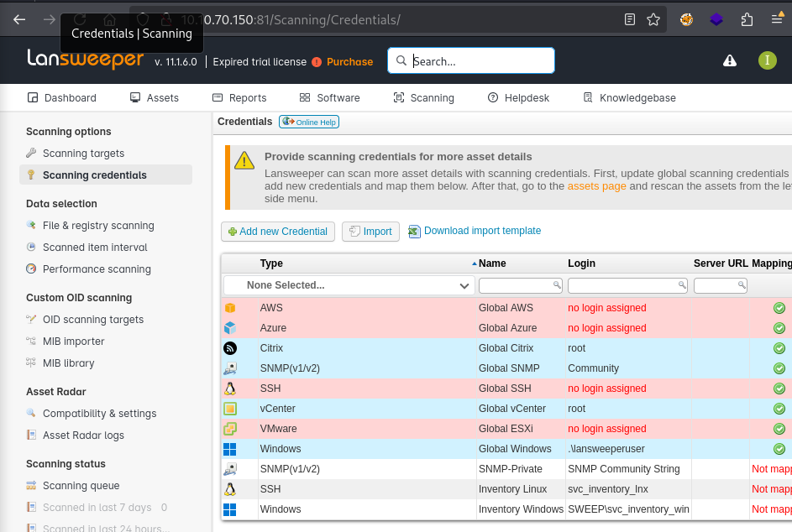
Task: Click the Global vCenter row icon
Action: pyautogui.click(x=230, y=409)
